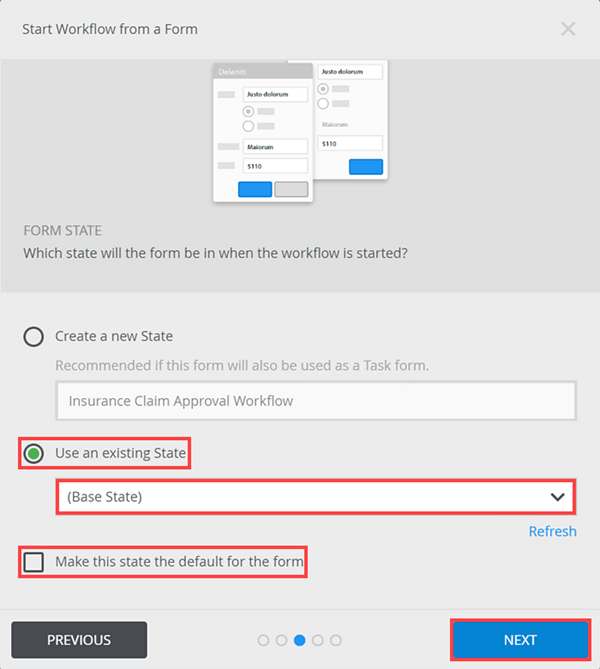Jump to the fifth wizard step dot
This screenshot has width=600, height=669.
pos(336,640)
